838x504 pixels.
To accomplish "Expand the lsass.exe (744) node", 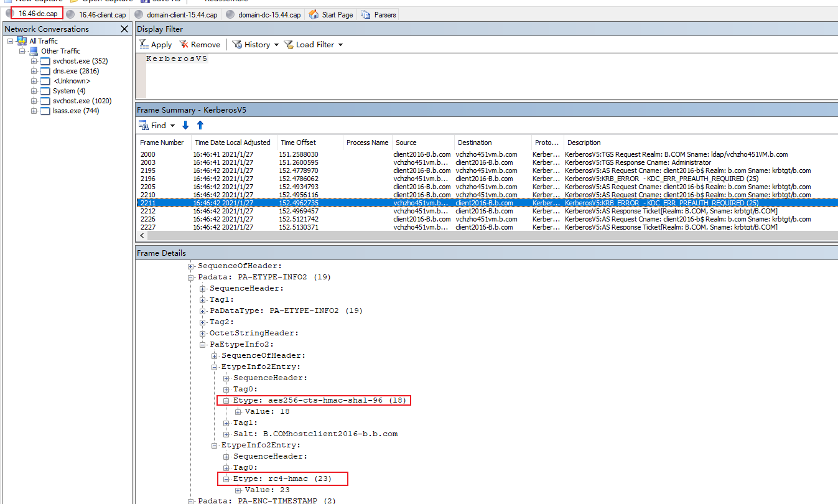I will pos(34,111).
